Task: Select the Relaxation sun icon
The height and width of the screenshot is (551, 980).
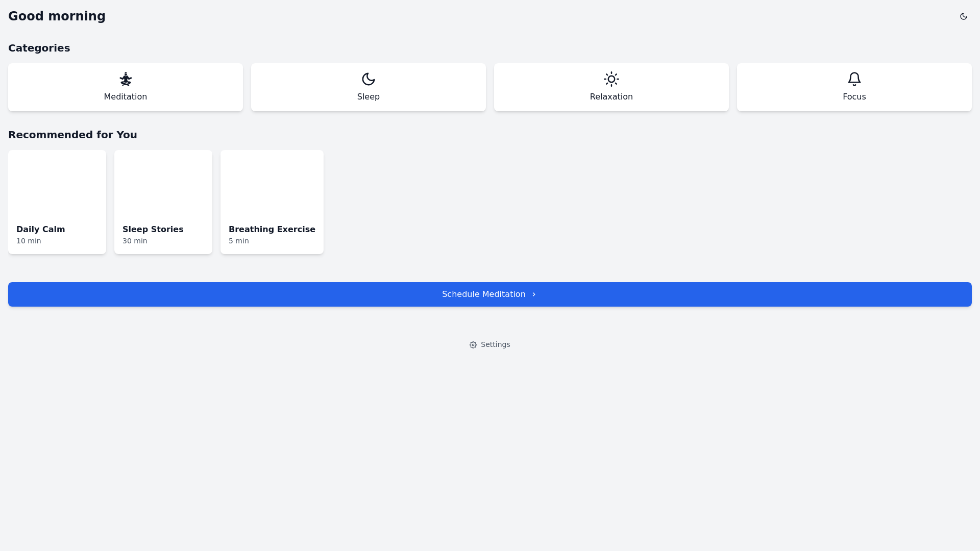Action: click(611, 79)
